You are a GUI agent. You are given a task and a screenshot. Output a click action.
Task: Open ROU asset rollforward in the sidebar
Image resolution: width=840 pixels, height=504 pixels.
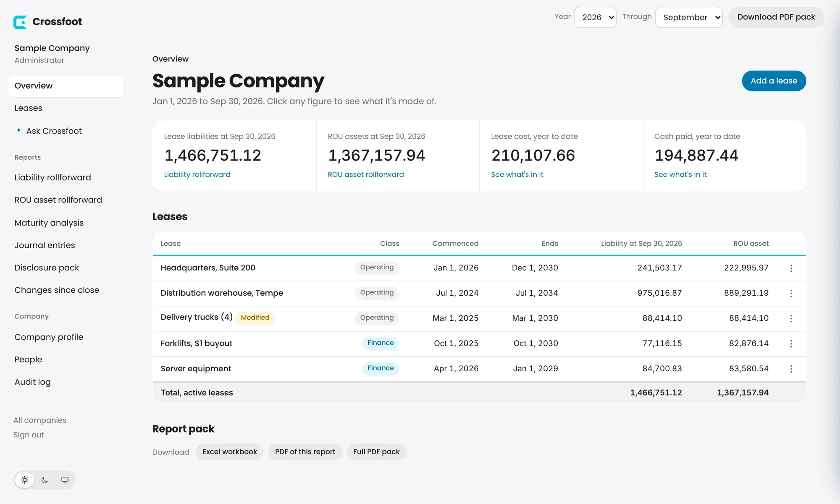point(58,200)
